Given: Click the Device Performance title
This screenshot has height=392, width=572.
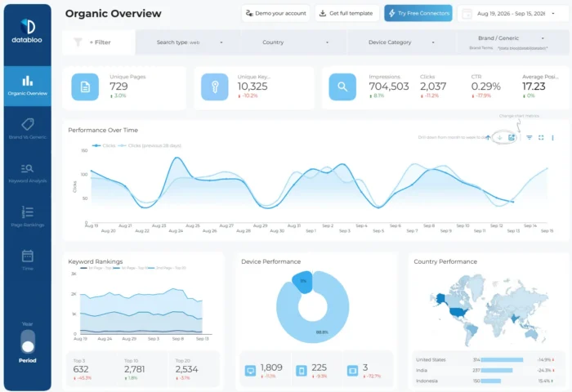Looking at the screenshot, I should click(270, 261).
